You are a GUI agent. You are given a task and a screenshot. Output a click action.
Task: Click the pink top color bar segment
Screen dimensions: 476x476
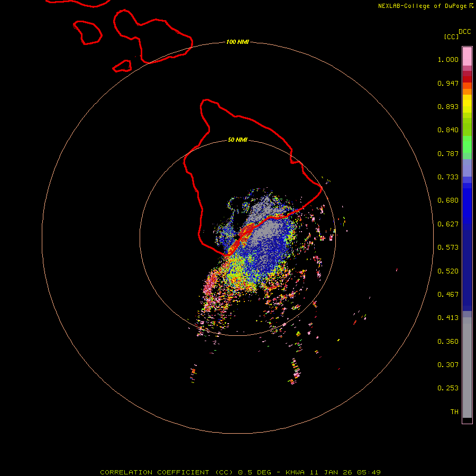tap(467, 57)
